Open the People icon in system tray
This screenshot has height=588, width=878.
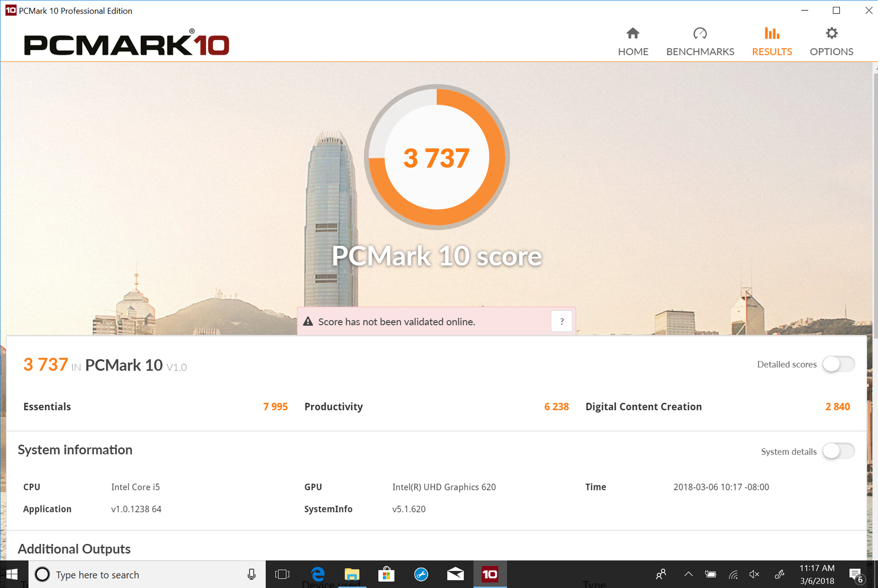(661, 574)
